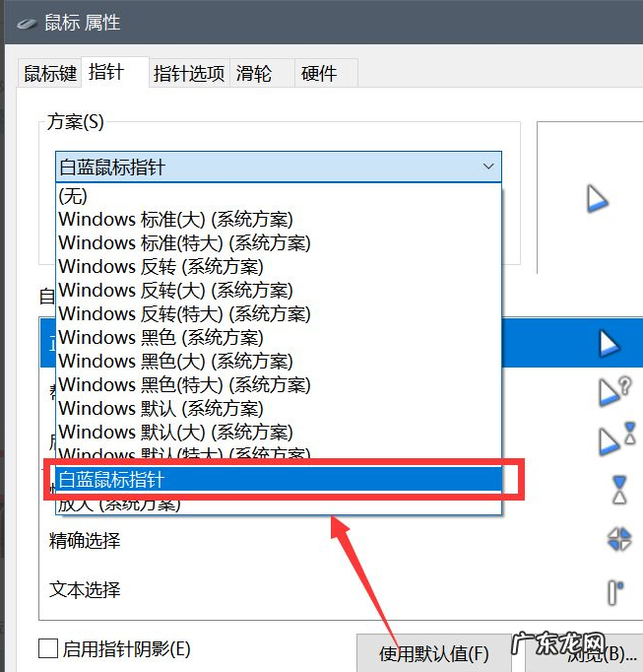The image size is (643, 672).
Task: Open the 指针选项 tab
Action: (189, 73)
